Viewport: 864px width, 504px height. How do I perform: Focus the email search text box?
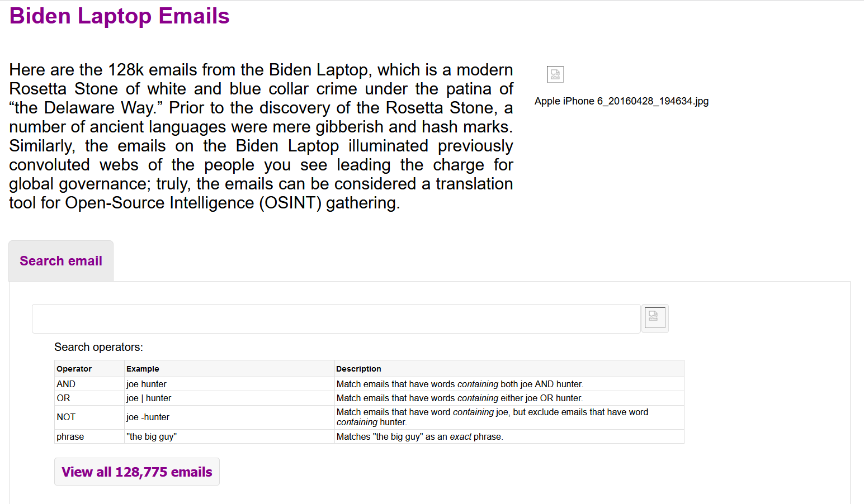336,318
